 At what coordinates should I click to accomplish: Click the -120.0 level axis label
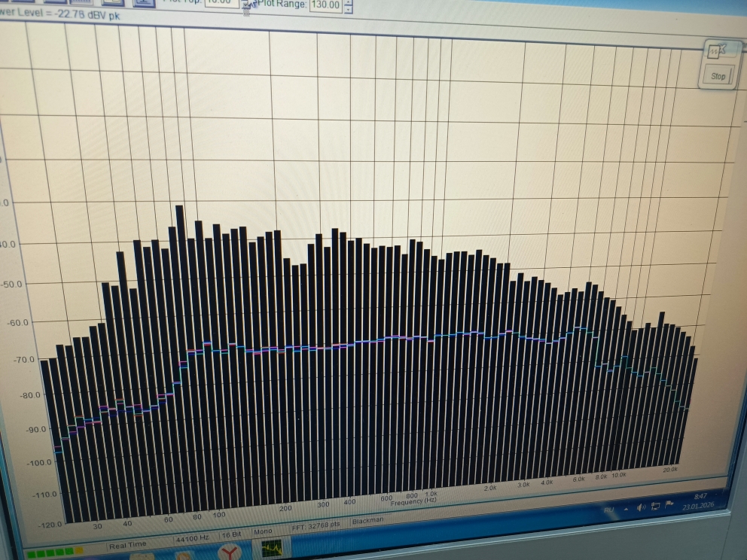click(50, 525)
